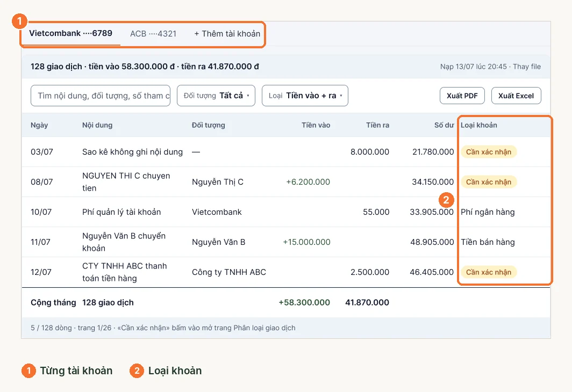The height and width of the screenshot is (392, 572).
Task: Click Cần xác nhận for Nguyễn Thị C row
Action: click(489, 182)
